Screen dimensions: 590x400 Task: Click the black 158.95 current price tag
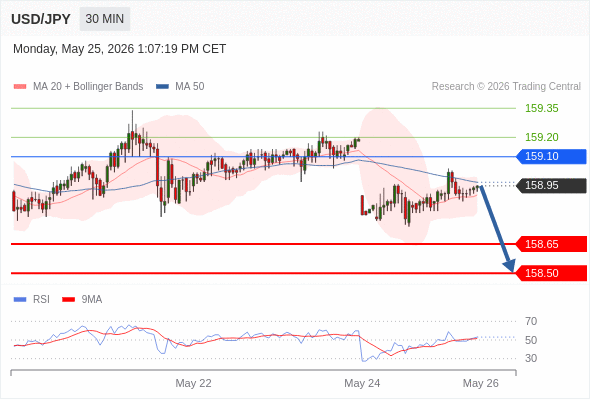(551, 185)
